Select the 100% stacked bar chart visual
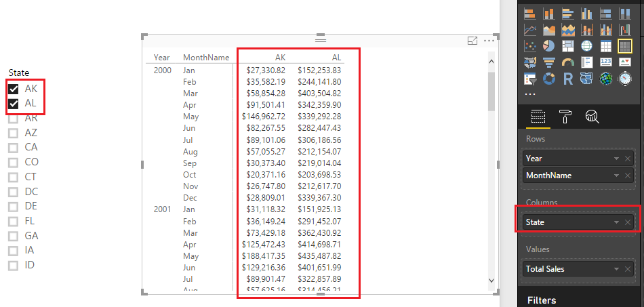644x307 pixels. click(x=606, y=14)
